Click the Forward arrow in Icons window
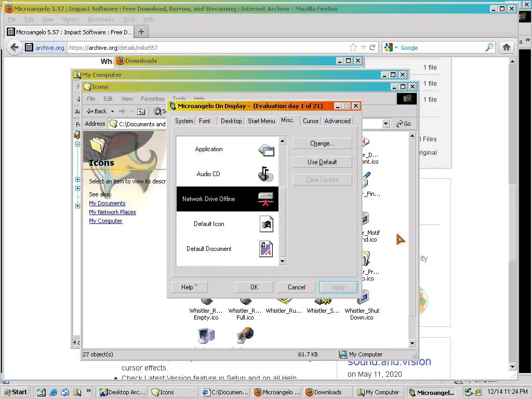The width and height of the screenshot is (532, 399). 122,111
